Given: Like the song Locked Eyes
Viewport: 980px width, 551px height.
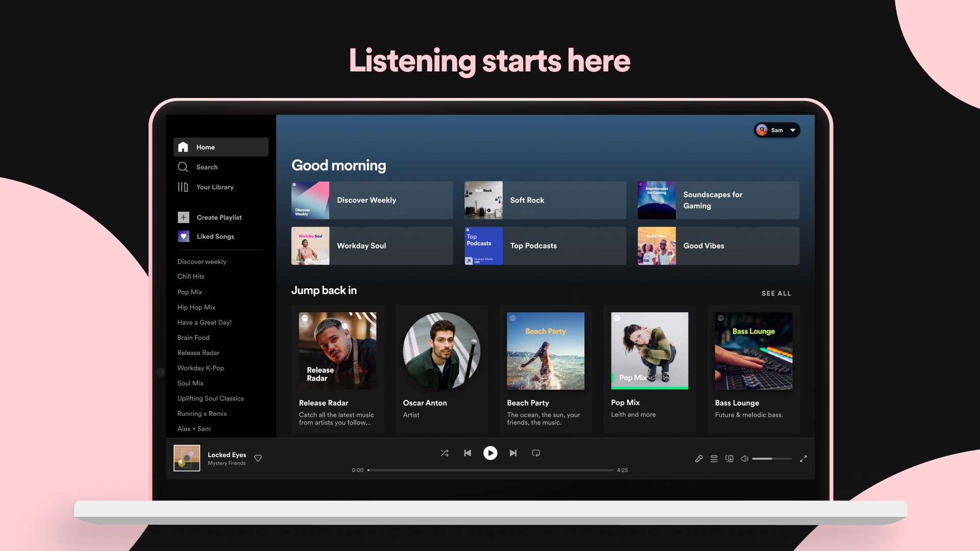Looking at the screenshot, I should click(x=258, y=458).
